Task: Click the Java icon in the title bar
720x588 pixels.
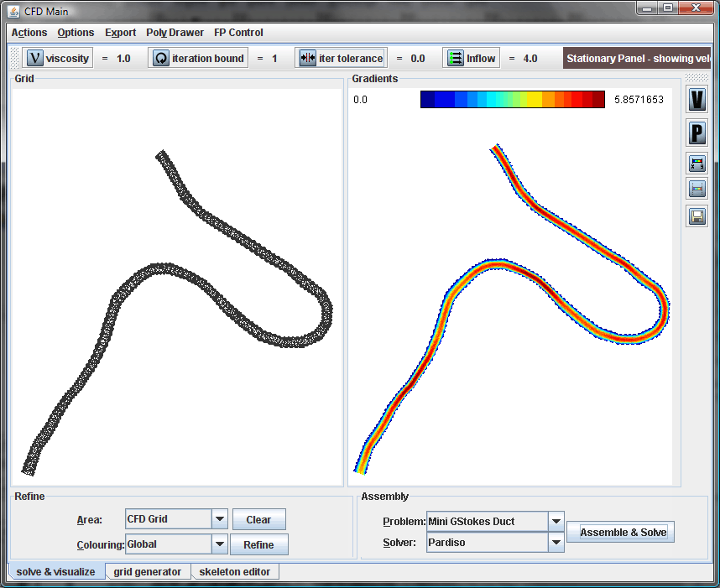Action: point(14,11)
